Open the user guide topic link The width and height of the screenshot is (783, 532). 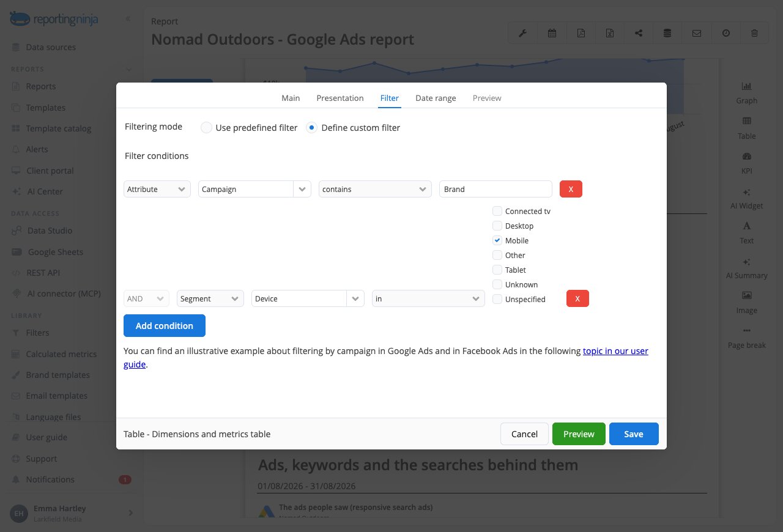pos(615,351)
